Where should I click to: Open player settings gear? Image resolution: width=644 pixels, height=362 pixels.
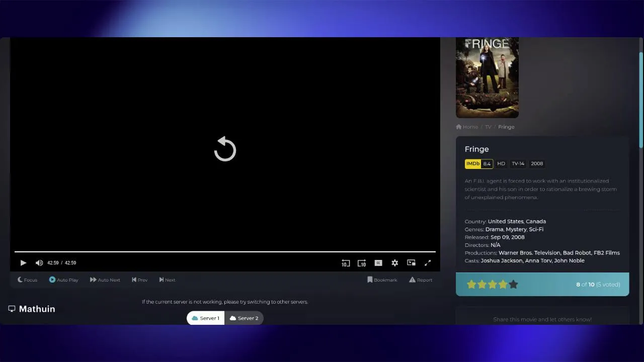(x=395, y=263)
